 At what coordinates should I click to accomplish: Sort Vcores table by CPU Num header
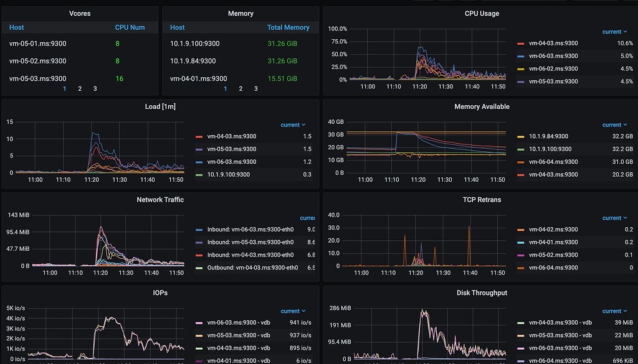click(130, 27)
